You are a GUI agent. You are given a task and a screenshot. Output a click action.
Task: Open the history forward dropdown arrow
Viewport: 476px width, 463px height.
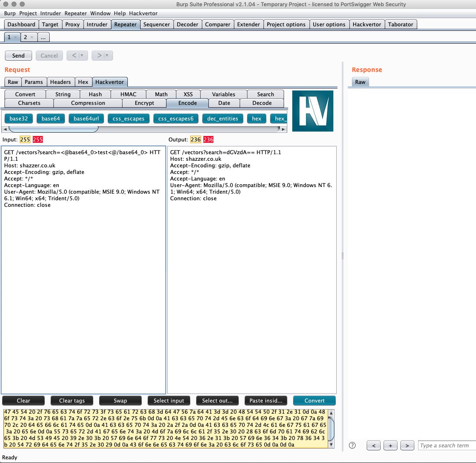106,56
